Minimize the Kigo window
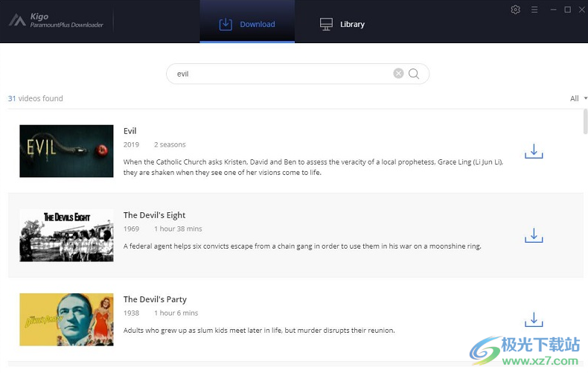Image resolution: width=588 pixels, height=373 pixels. click(553, 10)
